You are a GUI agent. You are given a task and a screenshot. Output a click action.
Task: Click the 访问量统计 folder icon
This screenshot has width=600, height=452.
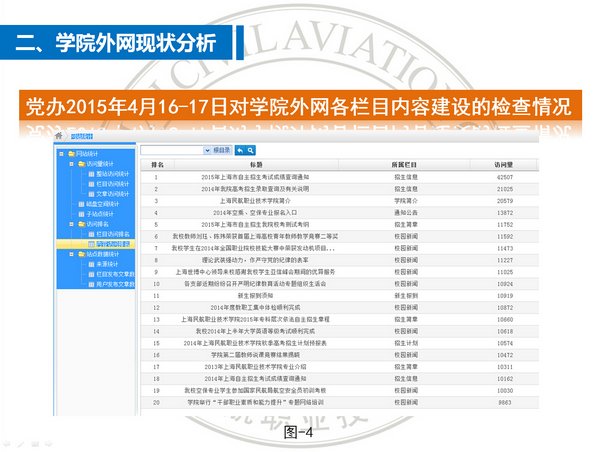tap(80, 164)
